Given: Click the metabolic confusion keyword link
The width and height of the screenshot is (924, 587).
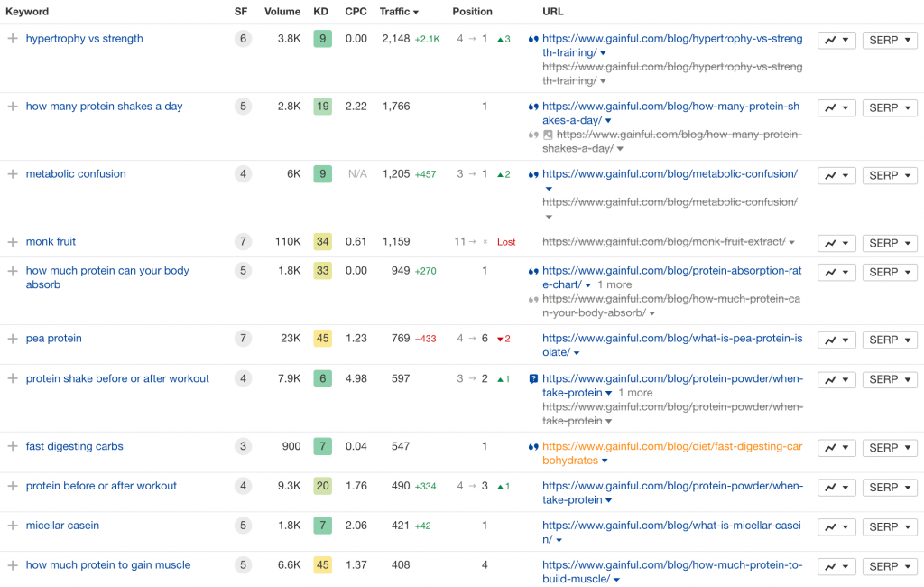Looking at the screenshot, I should [76, 174].
